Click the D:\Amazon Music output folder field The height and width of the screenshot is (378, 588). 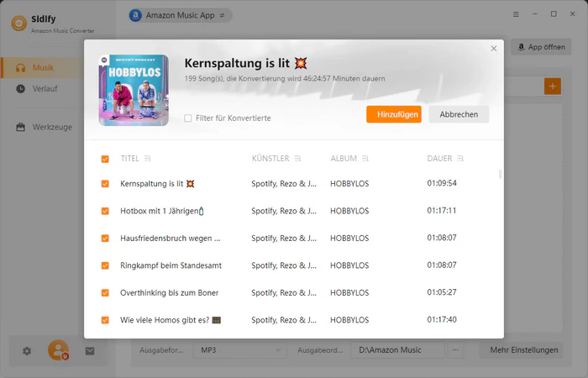pos(397,350)
